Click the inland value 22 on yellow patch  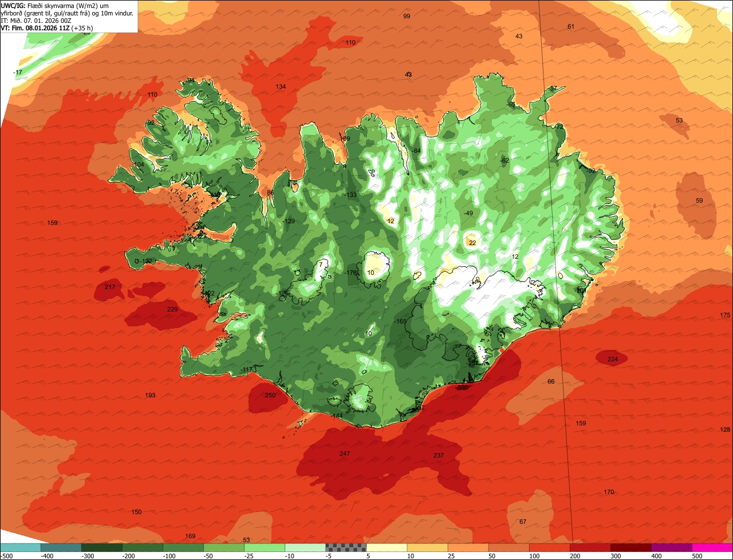click(472, 243)
